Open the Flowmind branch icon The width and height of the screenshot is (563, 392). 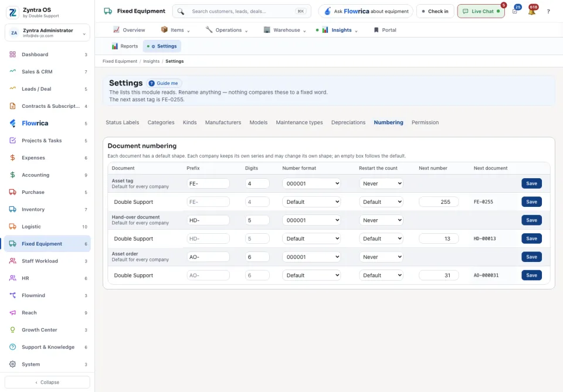pos(12,295)
